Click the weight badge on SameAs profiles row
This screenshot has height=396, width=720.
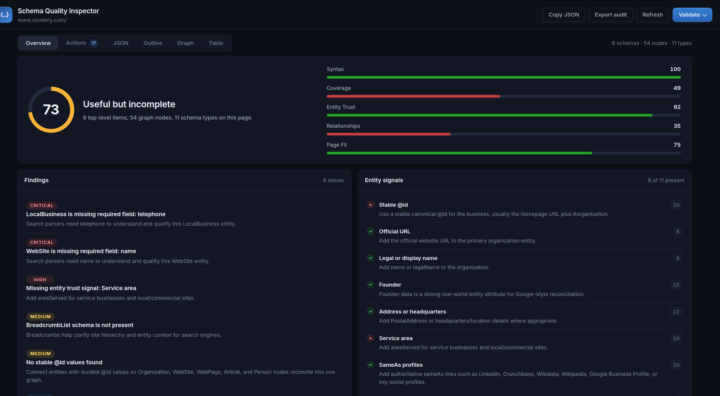coord(676,365)
